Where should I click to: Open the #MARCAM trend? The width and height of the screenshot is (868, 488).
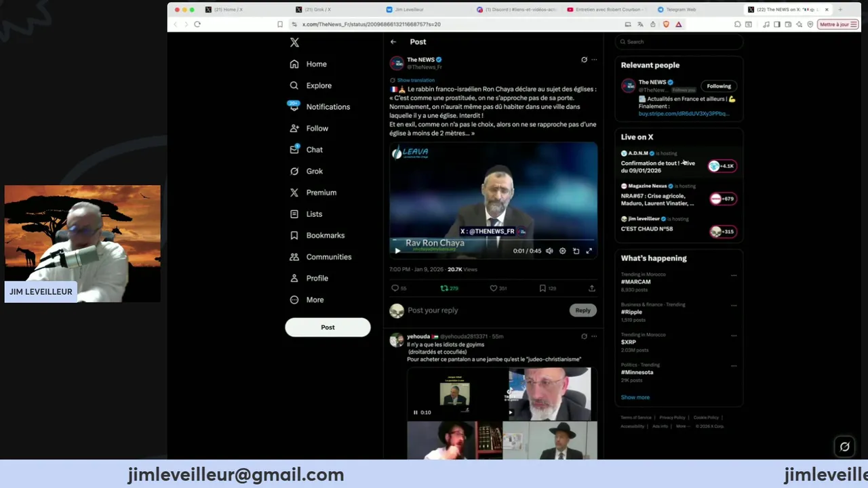pyautogui.click(x=636, y=282)
